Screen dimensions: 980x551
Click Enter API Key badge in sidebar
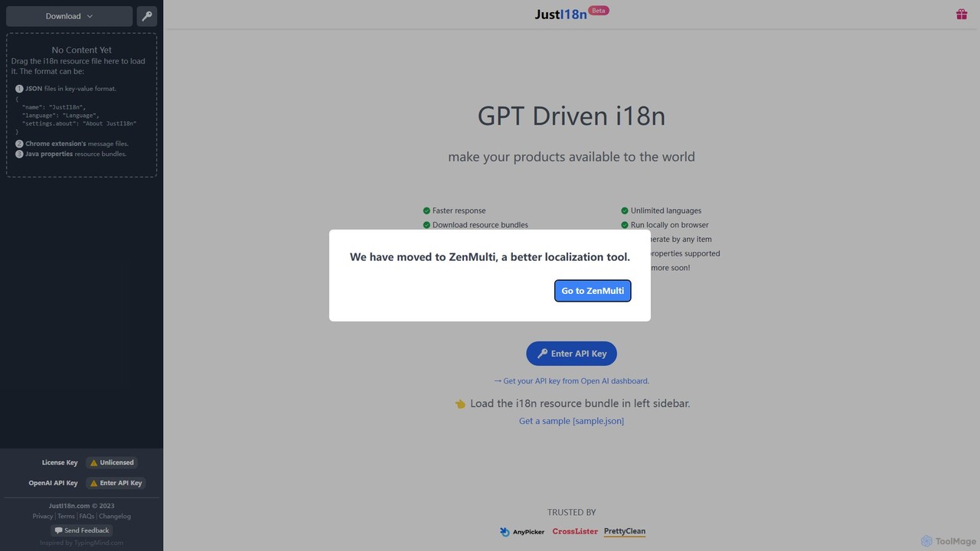click(116, 484)
